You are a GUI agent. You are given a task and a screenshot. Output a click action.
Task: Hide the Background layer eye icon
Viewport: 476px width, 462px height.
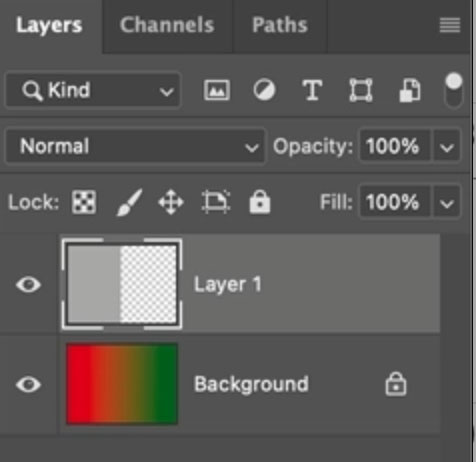pos(28,384)
